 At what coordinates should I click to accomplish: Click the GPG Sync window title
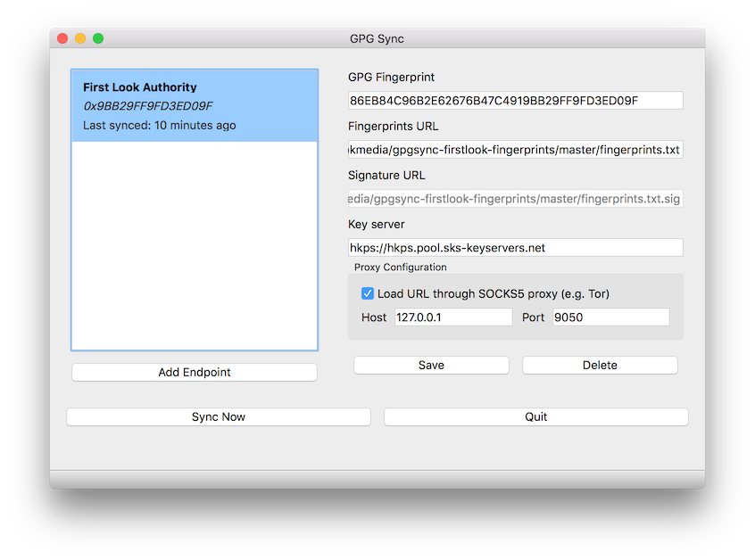377,39
